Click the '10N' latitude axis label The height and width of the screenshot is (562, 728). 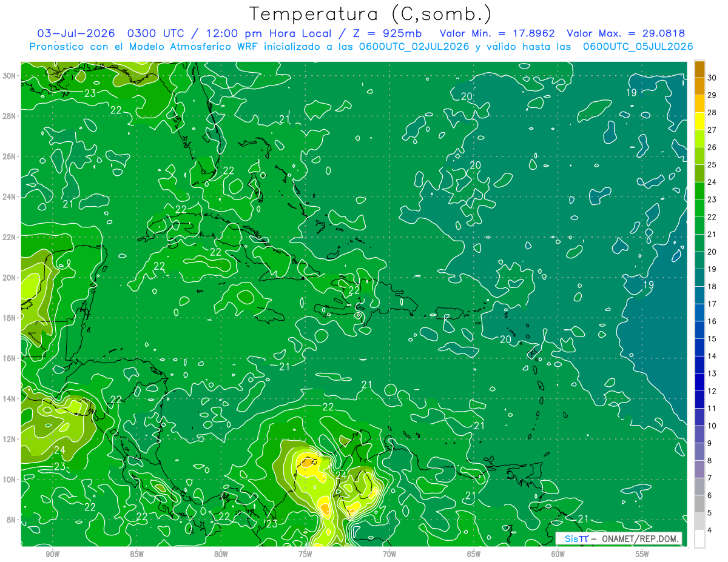click(x=9, y=480)
